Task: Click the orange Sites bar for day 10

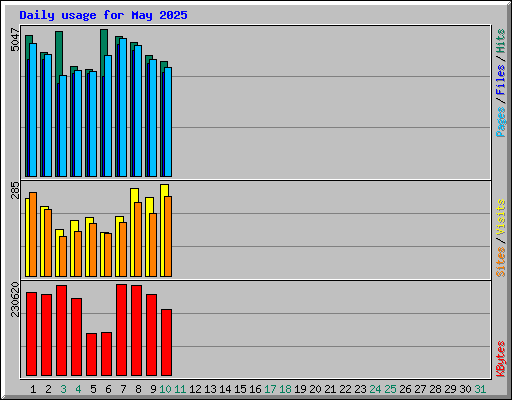Action: (x=168, y=236)
